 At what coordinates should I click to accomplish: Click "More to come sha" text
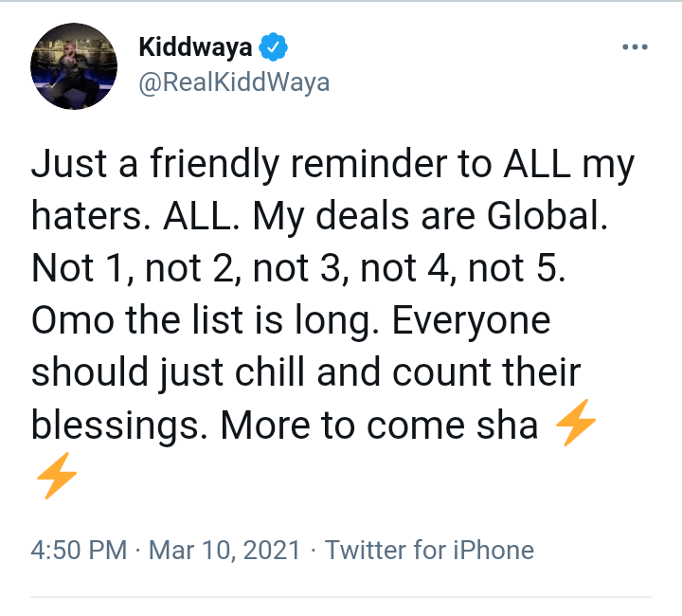pos(379,424)
